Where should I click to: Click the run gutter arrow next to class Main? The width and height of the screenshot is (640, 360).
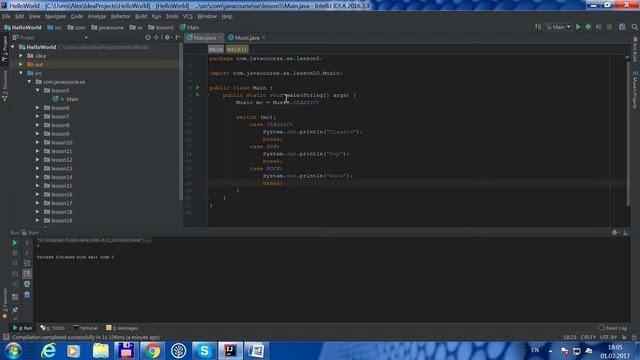[198, 87]
